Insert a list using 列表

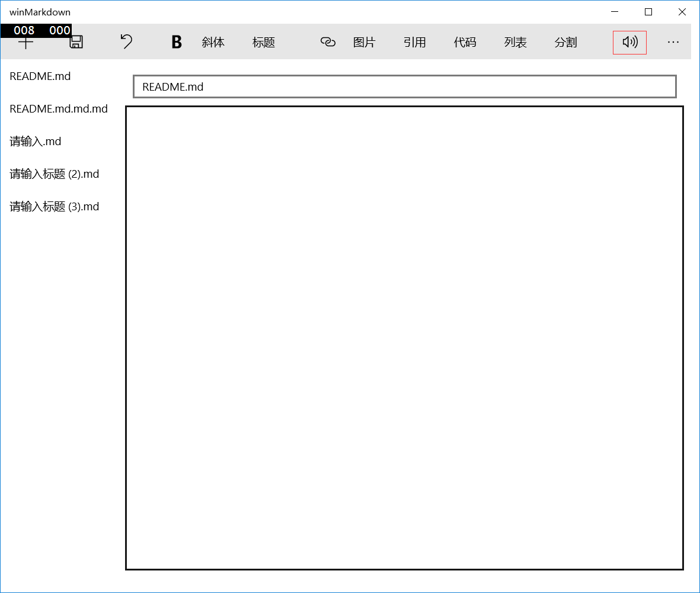click(516, 43)
